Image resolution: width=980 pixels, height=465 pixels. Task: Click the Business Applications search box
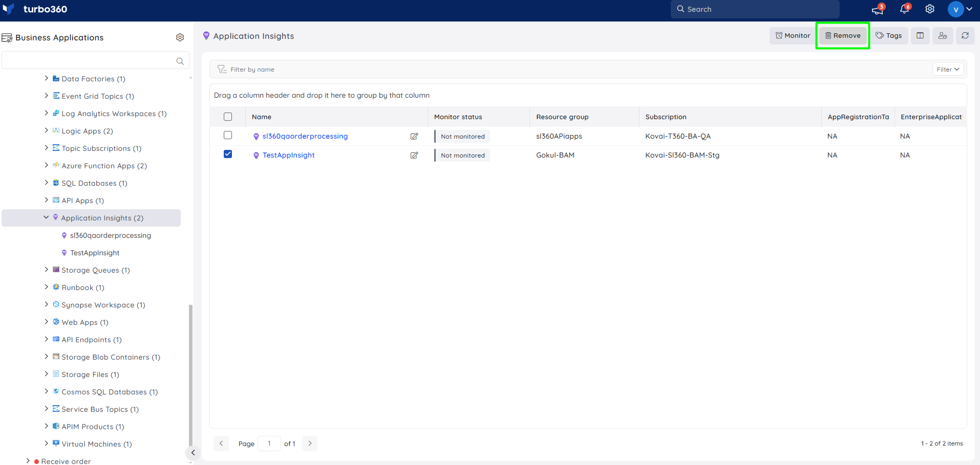[x=95, y=60]
